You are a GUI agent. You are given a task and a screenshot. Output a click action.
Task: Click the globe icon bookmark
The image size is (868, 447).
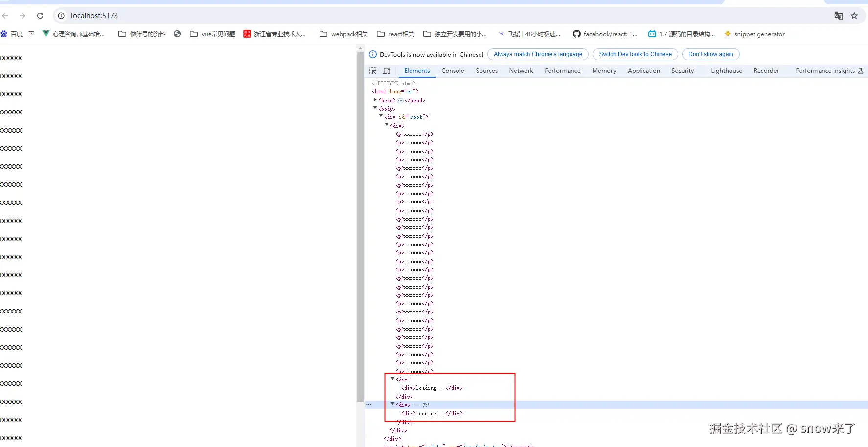(x=177, y=34)
